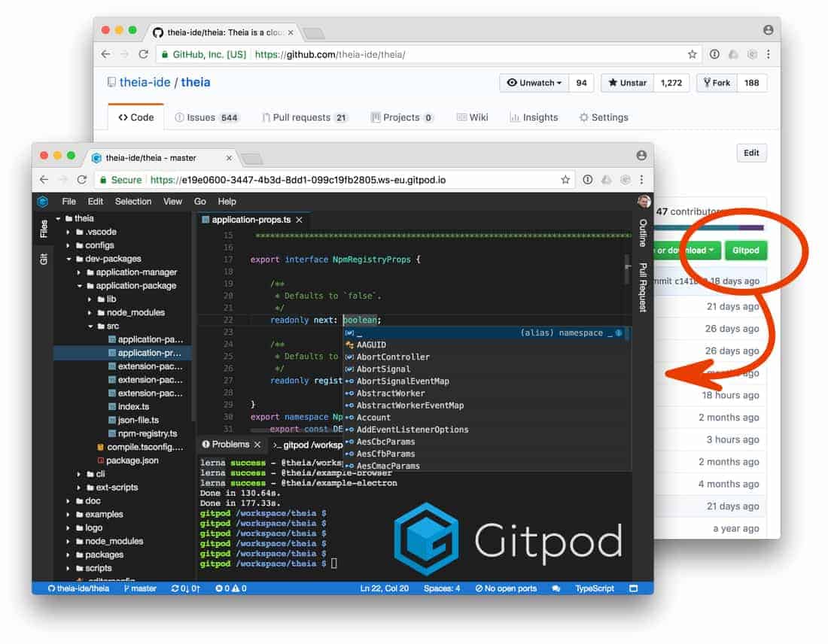The height and width of the screenshot is (644, 828).
Task: Switch to the gitpod /workspace terminal tab
Action: (x=308, y=445)
